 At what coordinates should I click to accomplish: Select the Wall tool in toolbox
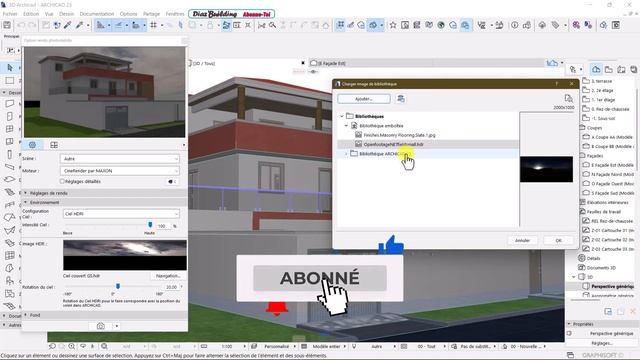pos(9,104)
